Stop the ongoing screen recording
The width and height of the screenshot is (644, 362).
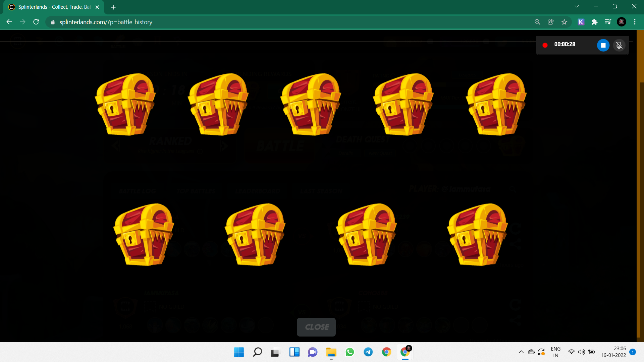(x=603, y=45)
